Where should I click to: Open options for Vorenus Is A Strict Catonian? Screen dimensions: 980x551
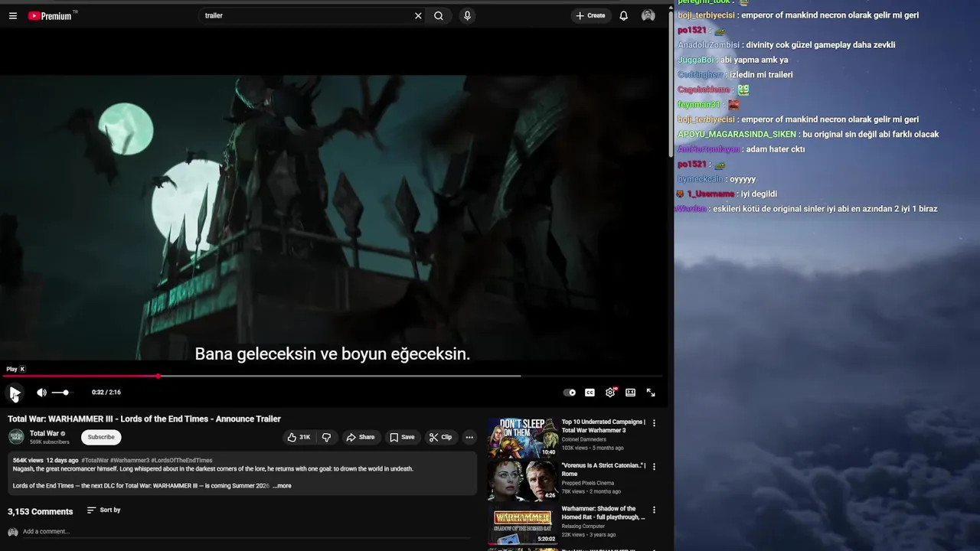tap(654, 466)
